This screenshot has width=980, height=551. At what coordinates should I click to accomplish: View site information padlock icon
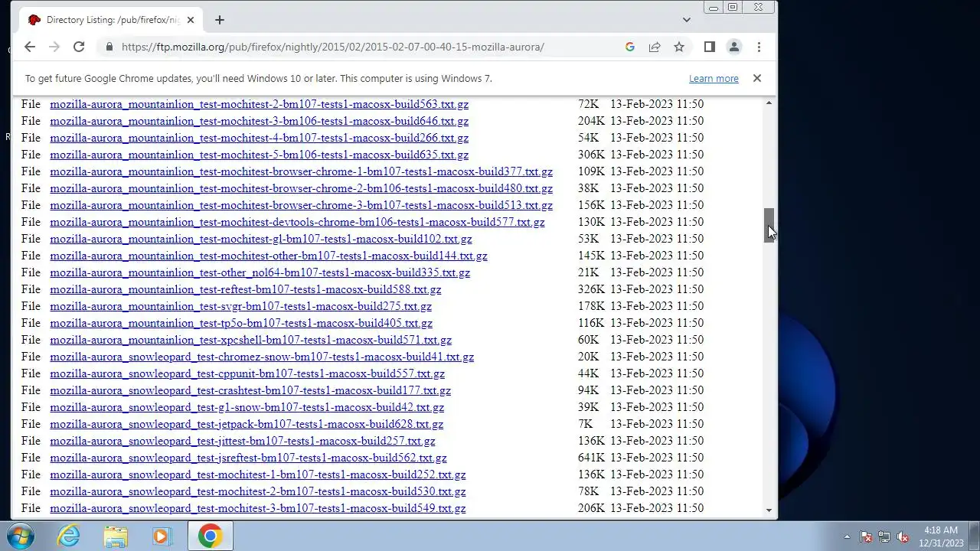tap(109, 47)
